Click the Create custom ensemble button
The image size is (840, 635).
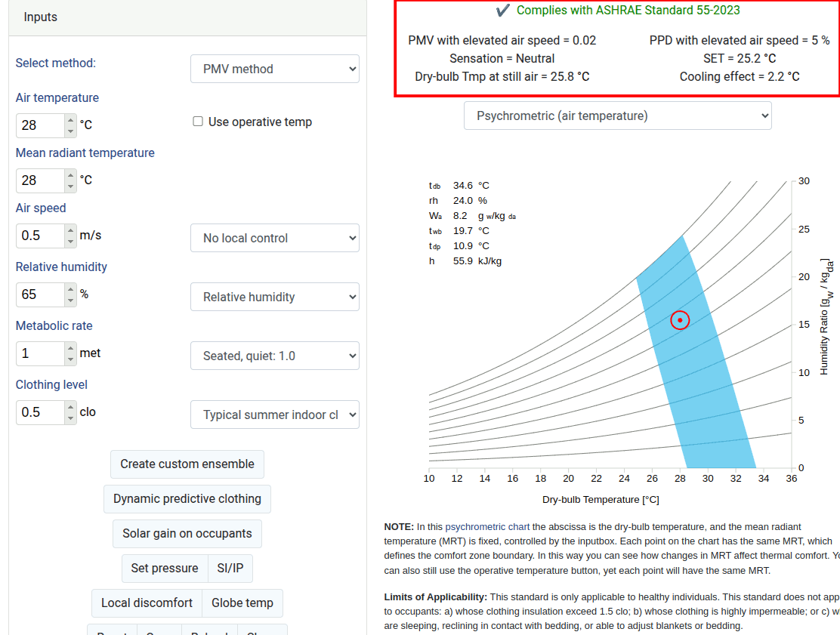coord(187,464)
